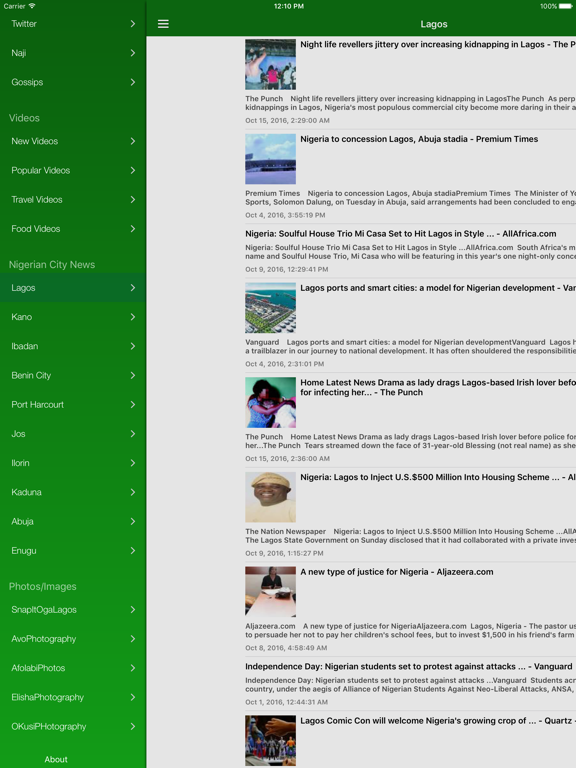Open Lagos-based Irish lover drama article
Image resolution: width=576 pixels, height=768 pixels.
point(410,420)
